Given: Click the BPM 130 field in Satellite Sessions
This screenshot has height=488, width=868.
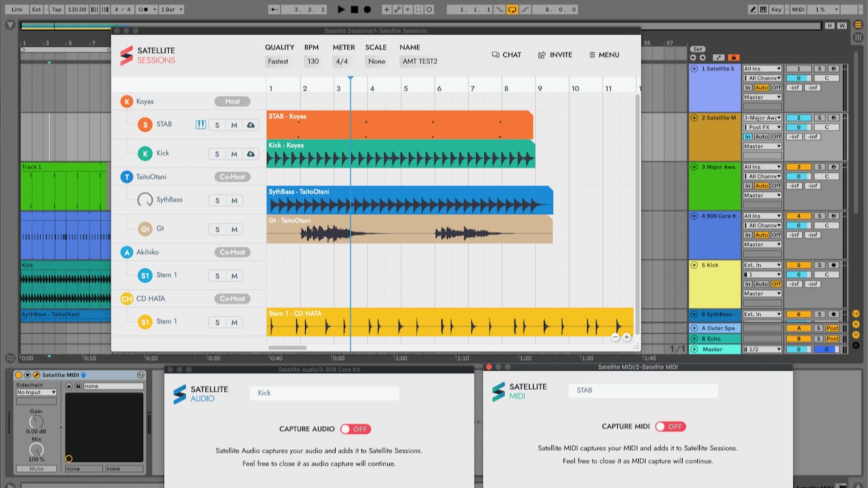Looking at the screenshot, I should pos(313,61).
